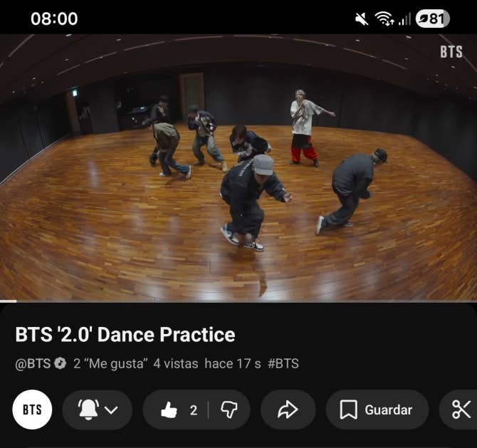Expand details via the "4 vistas" text
The image size is (477, 448).
point(175,363)
